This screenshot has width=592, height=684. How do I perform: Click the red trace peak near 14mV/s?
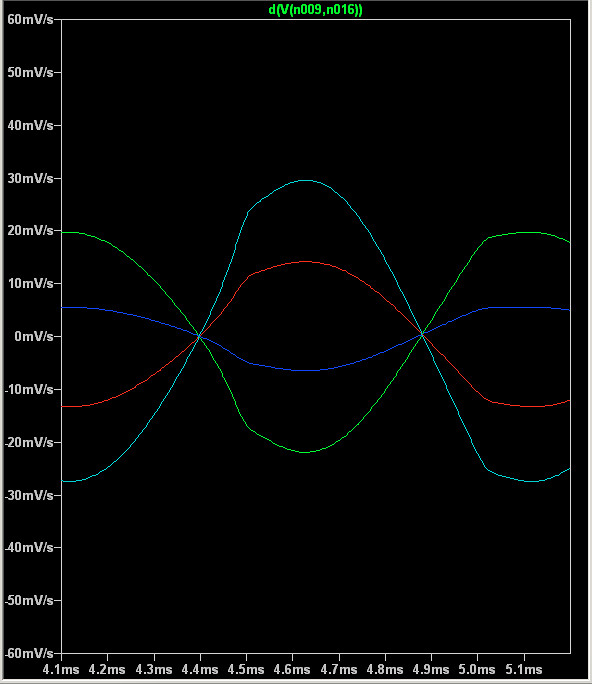[x=307, y=262]
